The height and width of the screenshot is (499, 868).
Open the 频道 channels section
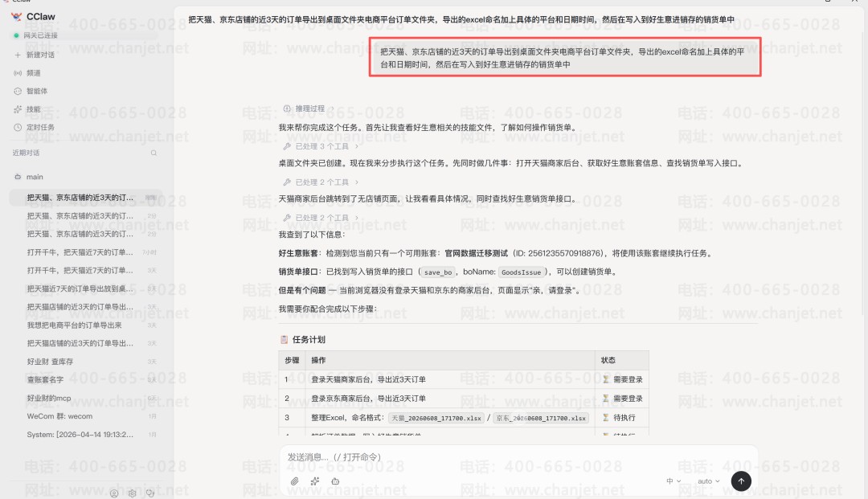(27, 73)
